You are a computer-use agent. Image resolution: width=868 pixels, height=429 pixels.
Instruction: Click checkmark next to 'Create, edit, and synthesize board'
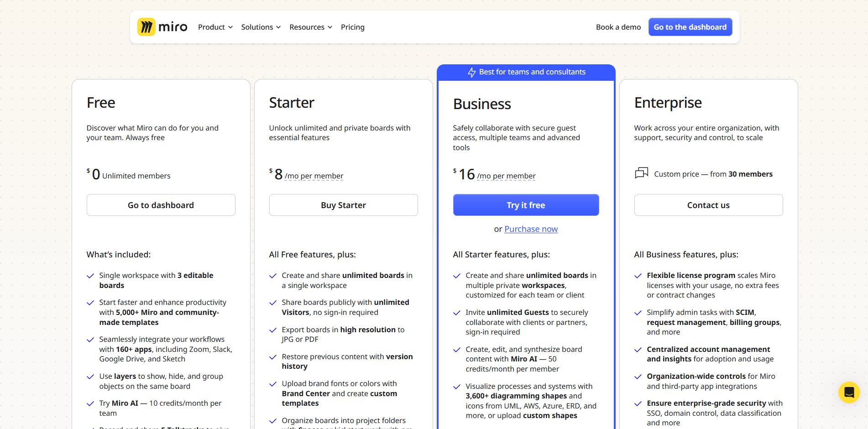point(457,350)
